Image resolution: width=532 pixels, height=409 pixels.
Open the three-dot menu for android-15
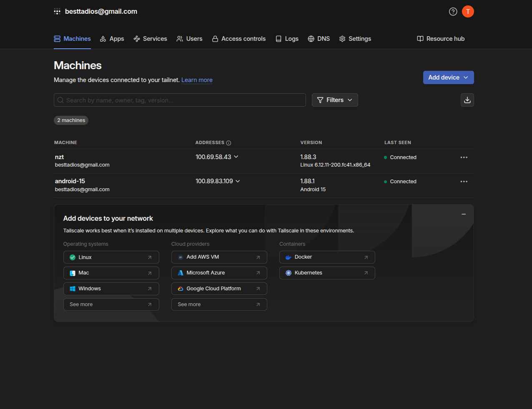tap(464, 182)
